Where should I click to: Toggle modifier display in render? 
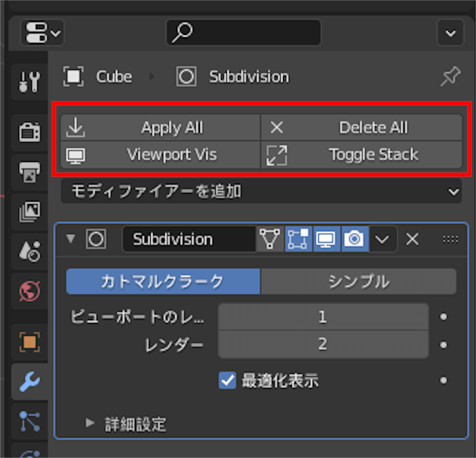point(355,239)
